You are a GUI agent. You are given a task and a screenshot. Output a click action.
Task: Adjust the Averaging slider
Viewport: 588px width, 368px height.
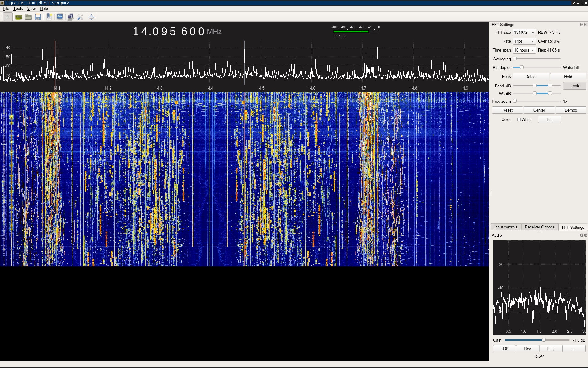[537, 59]
